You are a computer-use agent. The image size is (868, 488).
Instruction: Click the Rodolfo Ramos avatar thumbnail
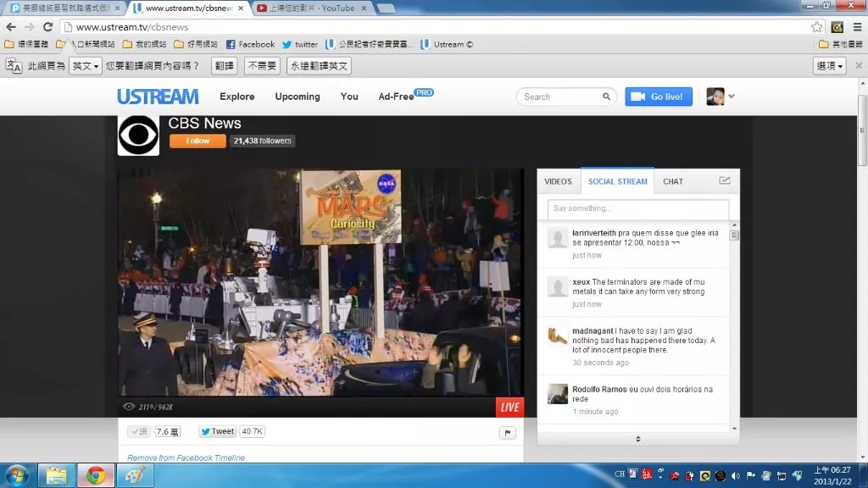558,394
